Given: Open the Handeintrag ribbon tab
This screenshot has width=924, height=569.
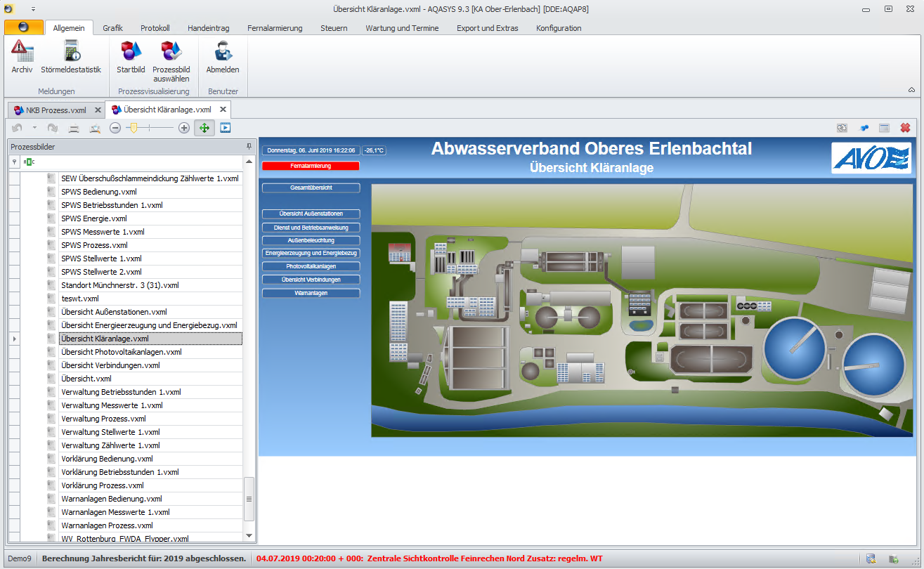Looking at the screenshot, I should click(209, 28).
